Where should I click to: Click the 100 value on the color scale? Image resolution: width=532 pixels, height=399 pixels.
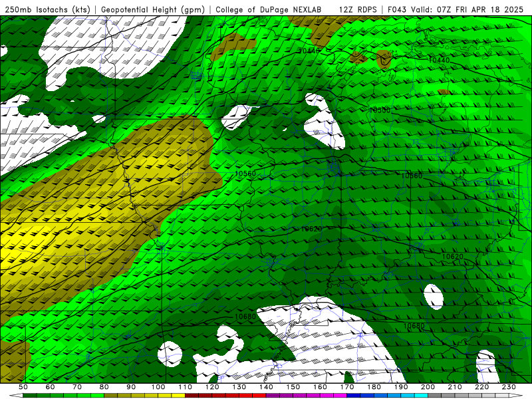point(158,387)
